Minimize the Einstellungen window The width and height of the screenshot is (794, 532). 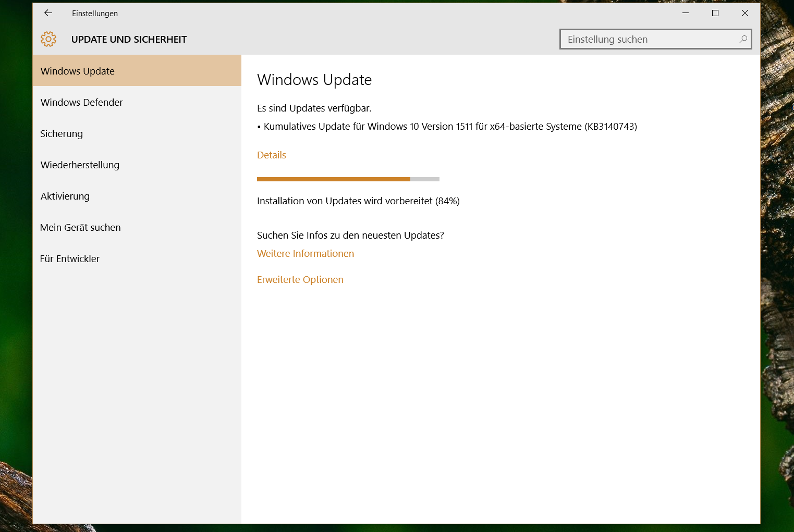pyautogui.click(x=686, y=13)
